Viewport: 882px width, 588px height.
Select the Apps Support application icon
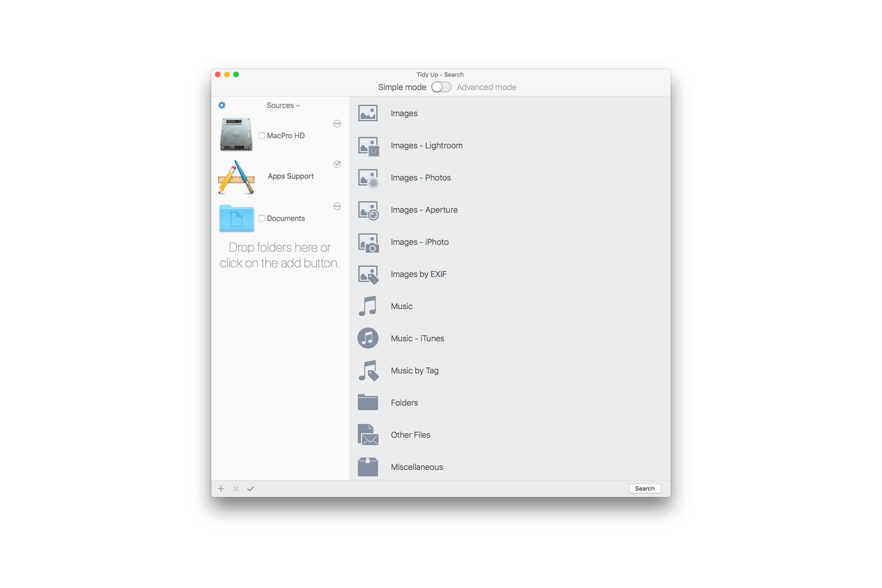(236, 177)
